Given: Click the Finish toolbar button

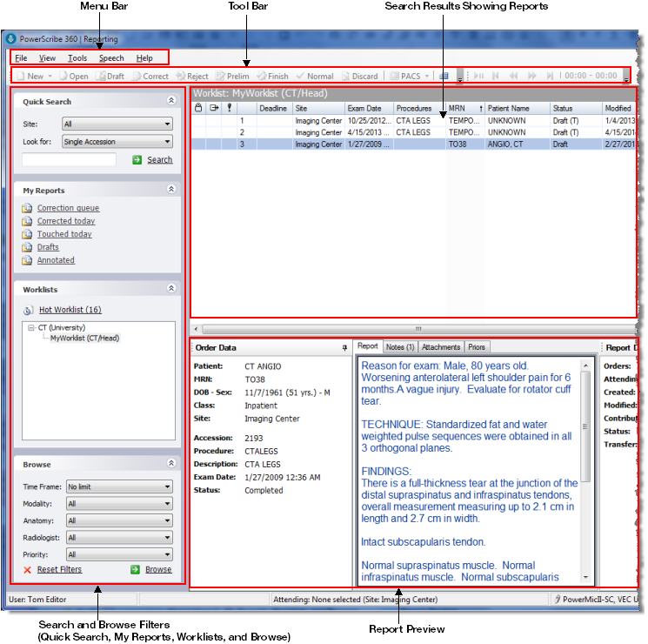Looking at the screenshot, I should (x=273, y=76).
